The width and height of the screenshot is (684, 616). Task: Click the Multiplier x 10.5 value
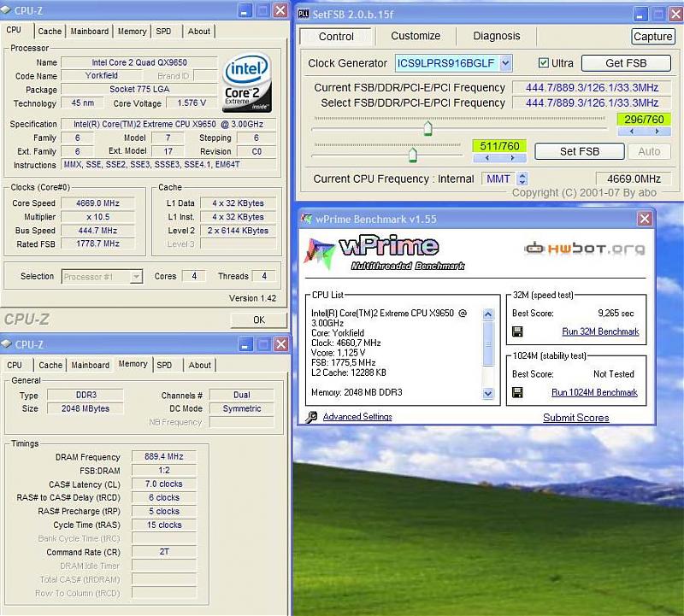(97, 217)
